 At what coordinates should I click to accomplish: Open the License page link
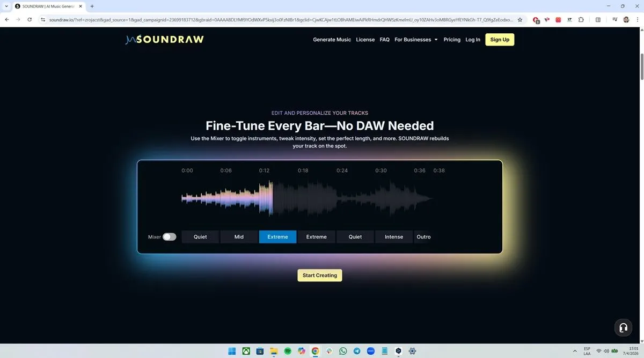click(x=365, y=40)
